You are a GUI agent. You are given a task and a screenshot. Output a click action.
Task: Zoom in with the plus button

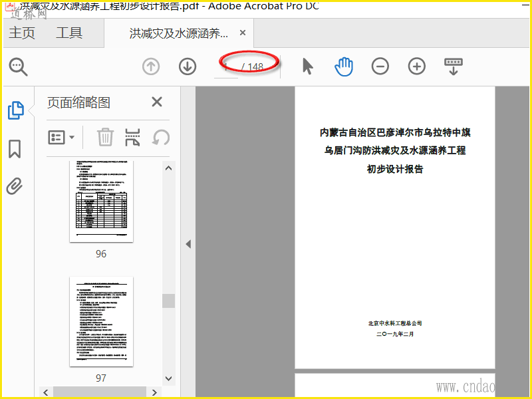click(417, 66)
